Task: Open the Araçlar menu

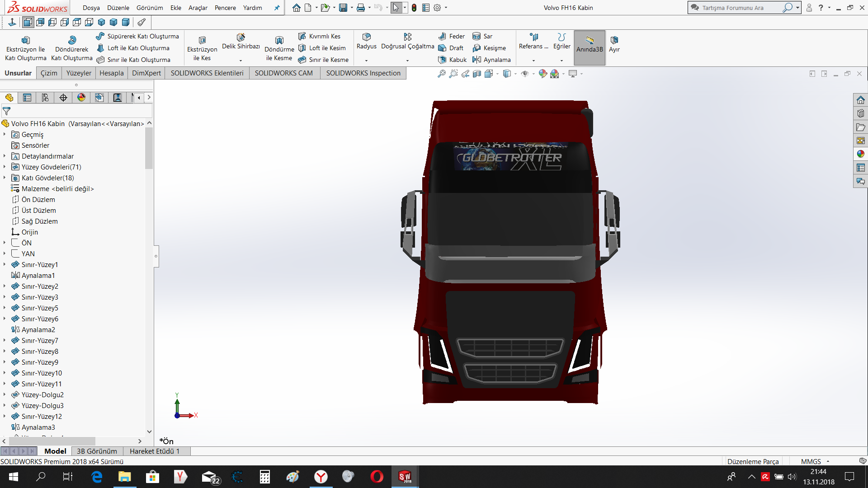Action: pyautogui.click(x=198, y=8)
